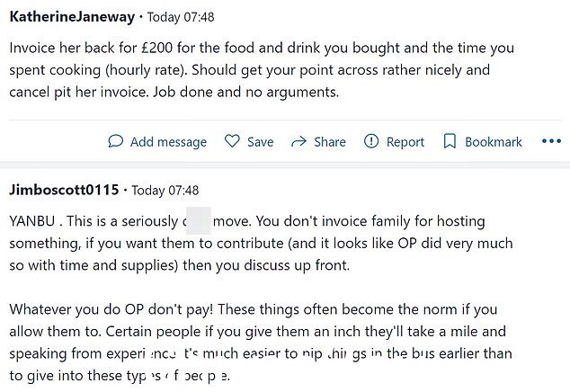This screenshot has width=570, height=392.
Task: Click the Report exclamation circle icon
Action: (370, 141)
